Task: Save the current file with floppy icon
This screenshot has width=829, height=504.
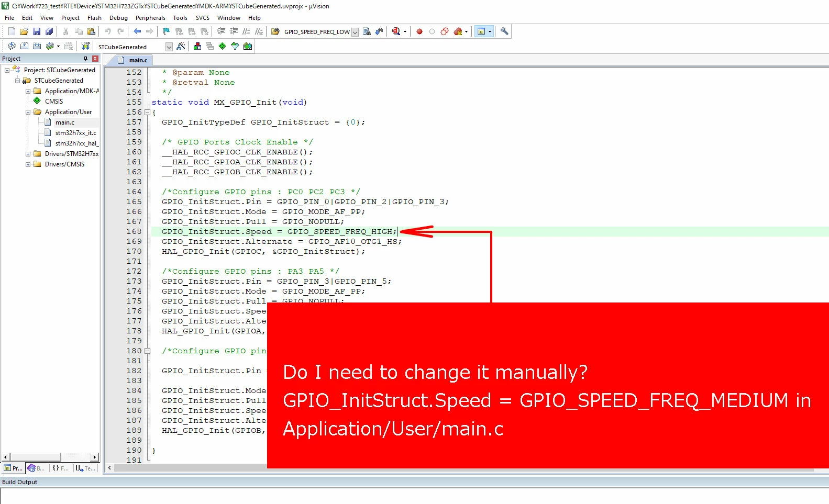Action: pyautogui.click(x=37, y=31)
